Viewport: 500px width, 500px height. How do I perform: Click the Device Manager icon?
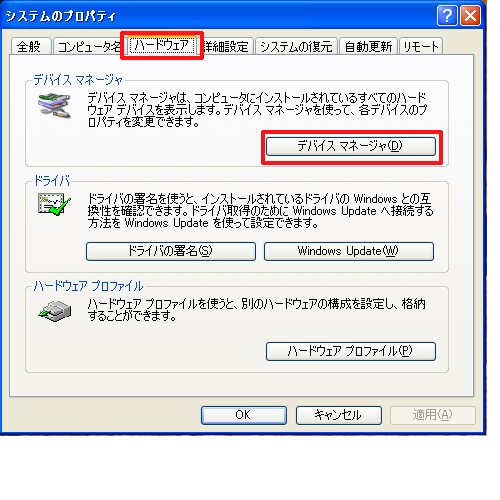tap(54, 105)
